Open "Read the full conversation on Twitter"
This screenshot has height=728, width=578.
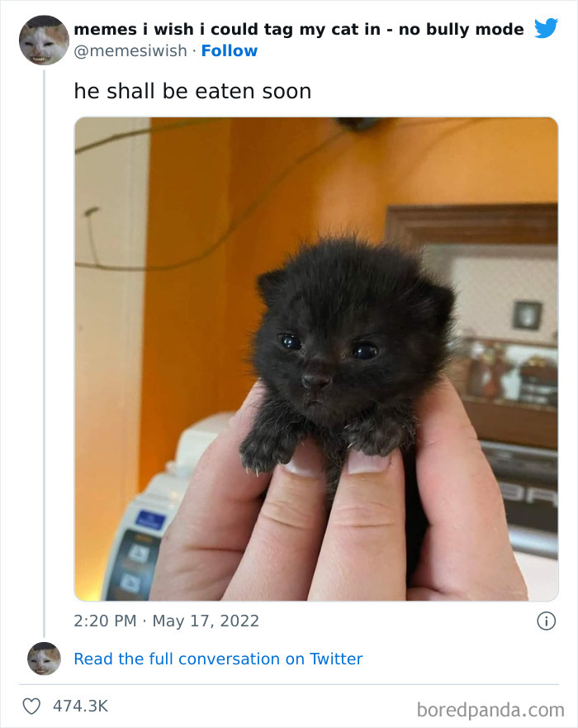[x=218, y=659]
